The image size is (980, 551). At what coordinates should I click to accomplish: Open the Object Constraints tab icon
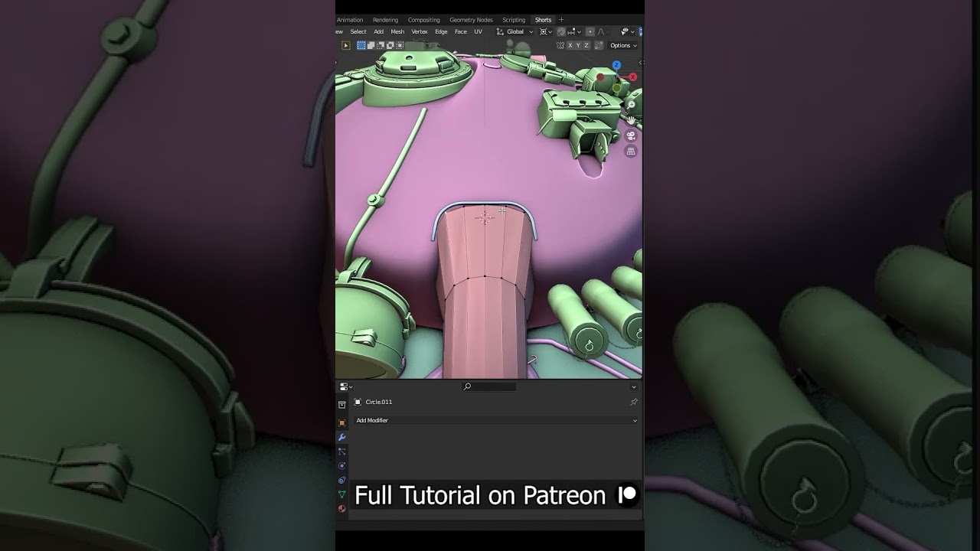(342, 480)
